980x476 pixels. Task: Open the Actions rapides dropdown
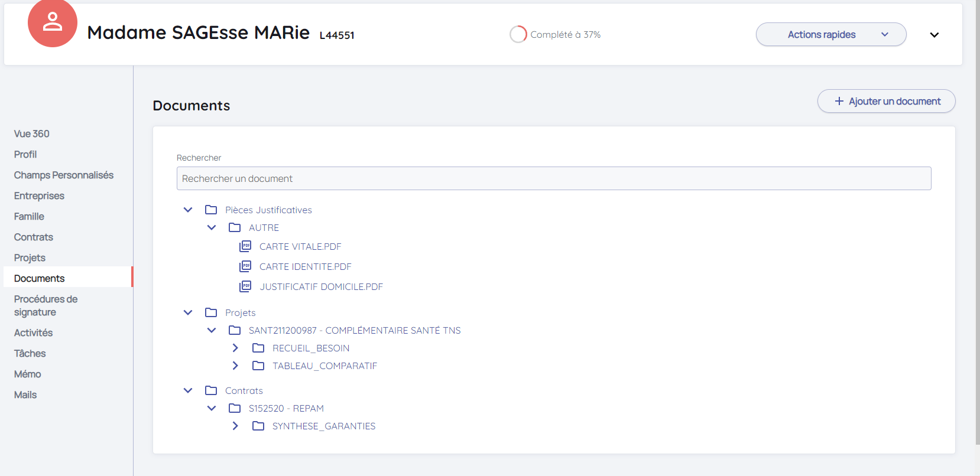pyautogui.click(x=830, y=34)
